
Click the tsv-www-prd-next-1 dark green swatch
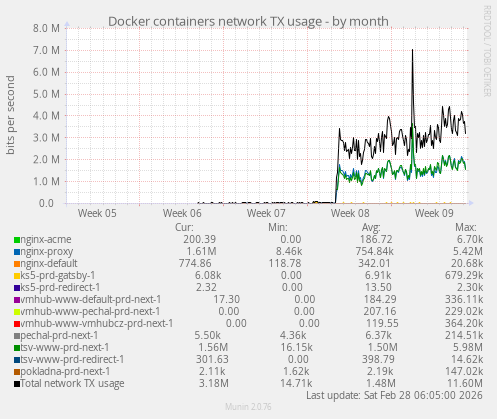(x=17, y=348)
